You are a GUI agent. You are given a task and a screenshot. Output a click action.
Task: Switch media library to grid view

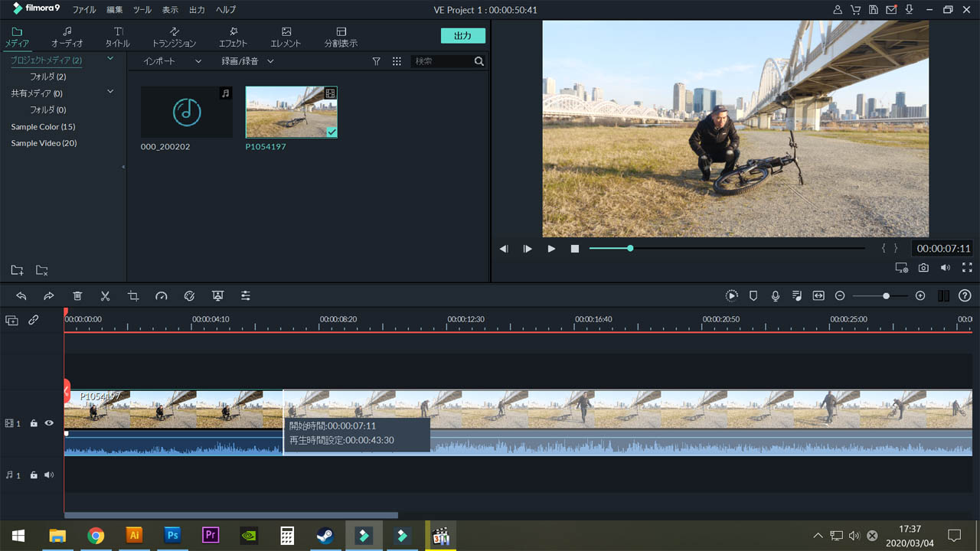(397, 61)
